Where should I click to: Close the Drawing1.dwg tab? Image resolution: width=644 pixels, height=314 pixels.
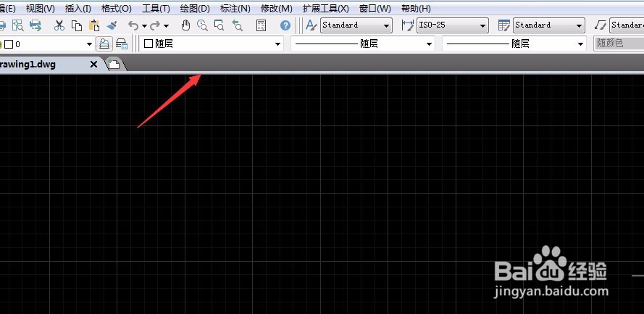click(x=93, y=64)
